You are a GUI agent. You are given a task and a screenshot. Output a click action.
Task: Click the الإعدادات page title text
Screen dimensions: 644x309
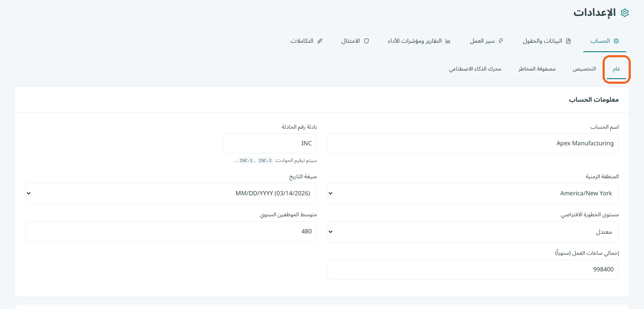[594, 12]
